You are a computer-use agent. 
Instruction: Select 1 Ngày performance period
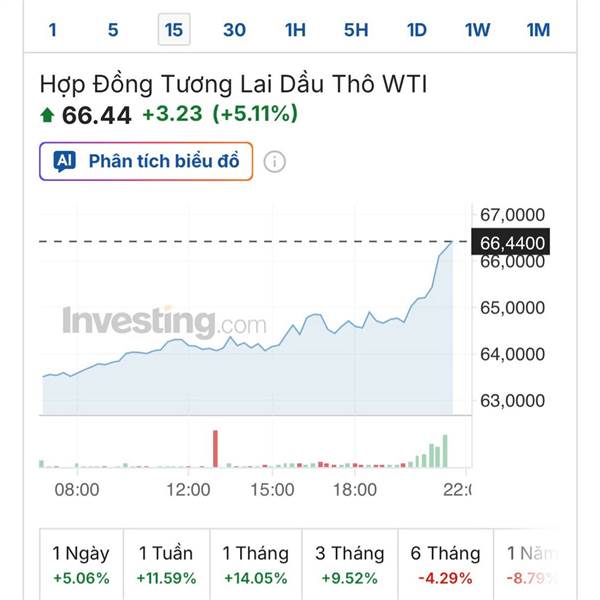click(x=81, y=565)
